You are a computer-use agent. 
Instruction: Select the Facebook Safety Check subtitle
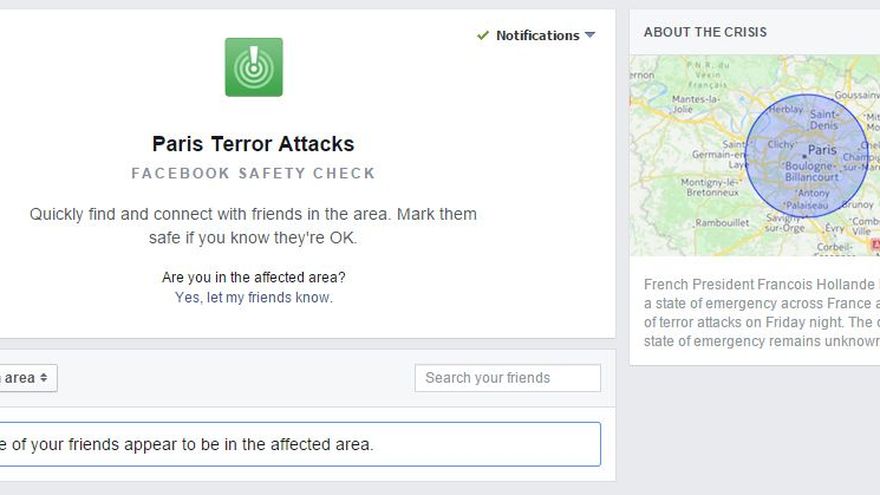(253, 173)
